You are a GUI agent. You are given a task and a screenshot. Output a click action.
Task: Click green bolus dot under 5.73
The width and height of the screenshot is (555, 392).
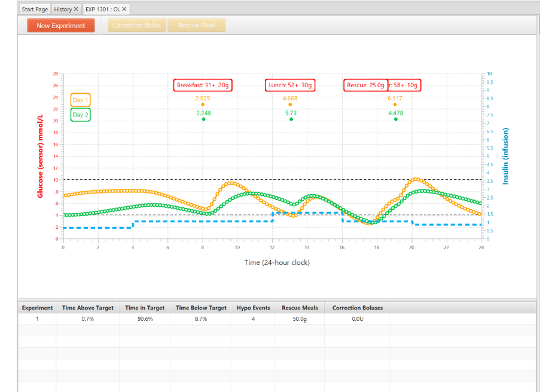[291, 119]
